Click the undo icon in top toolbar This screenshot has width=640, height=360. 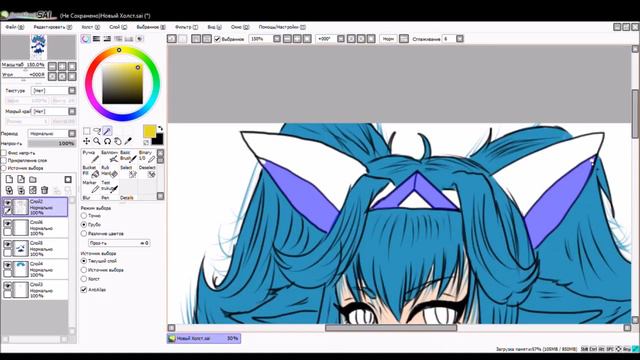click(172, 39)
